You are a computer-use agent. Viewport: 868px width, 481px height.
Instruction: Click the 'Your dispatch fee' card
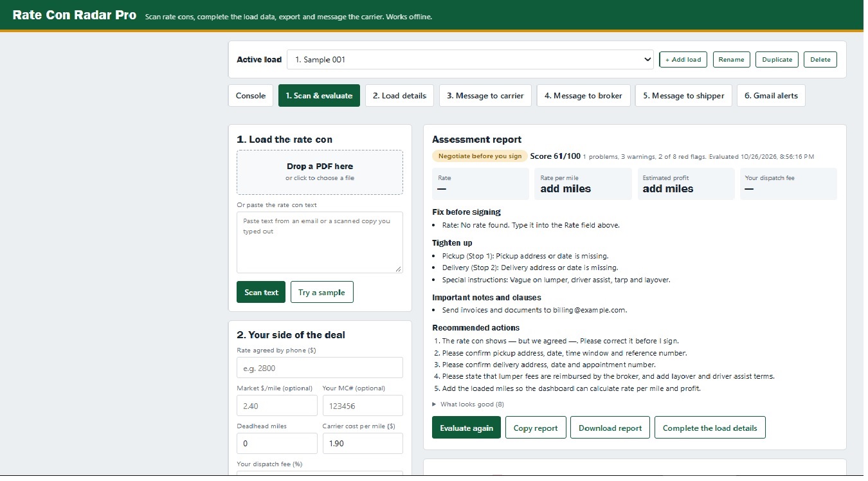pyautogui.click(x=788, y=184)
